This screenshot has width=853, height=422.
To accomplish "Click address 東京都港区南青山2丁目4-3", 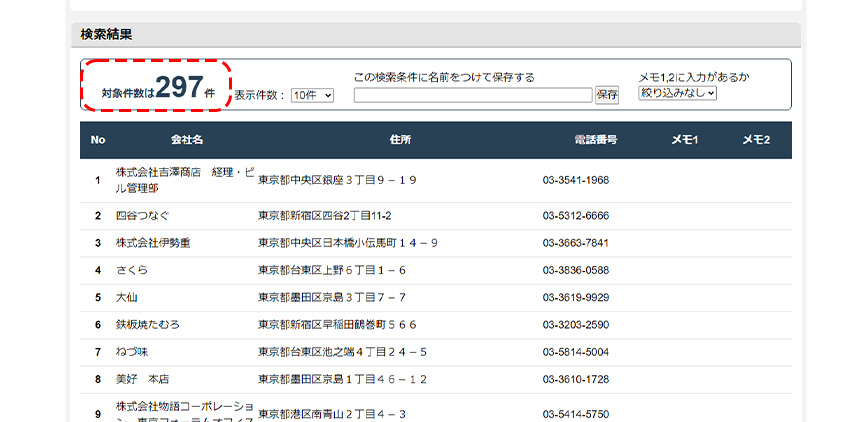I will (331, 414).
